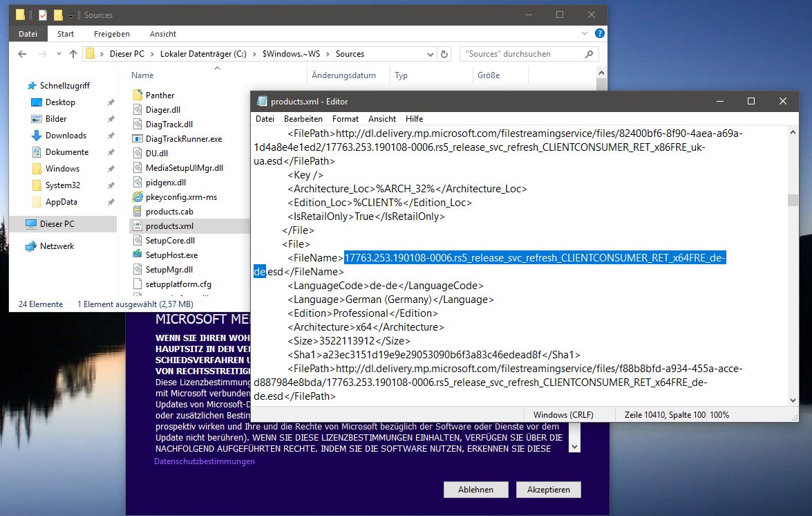Expand the Explorer ribbon chevron
This screenshot has height=516, width=812.
pos(585,33)
